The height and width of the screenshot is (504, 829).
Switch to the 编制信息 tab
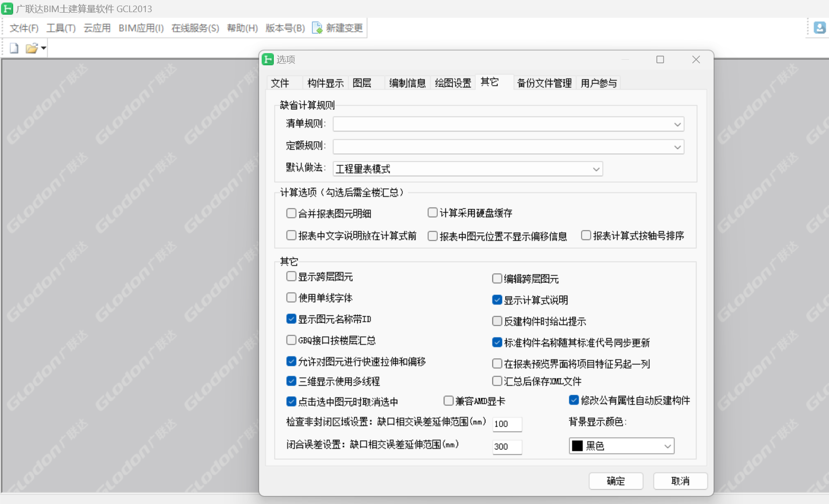coord(407,83)
